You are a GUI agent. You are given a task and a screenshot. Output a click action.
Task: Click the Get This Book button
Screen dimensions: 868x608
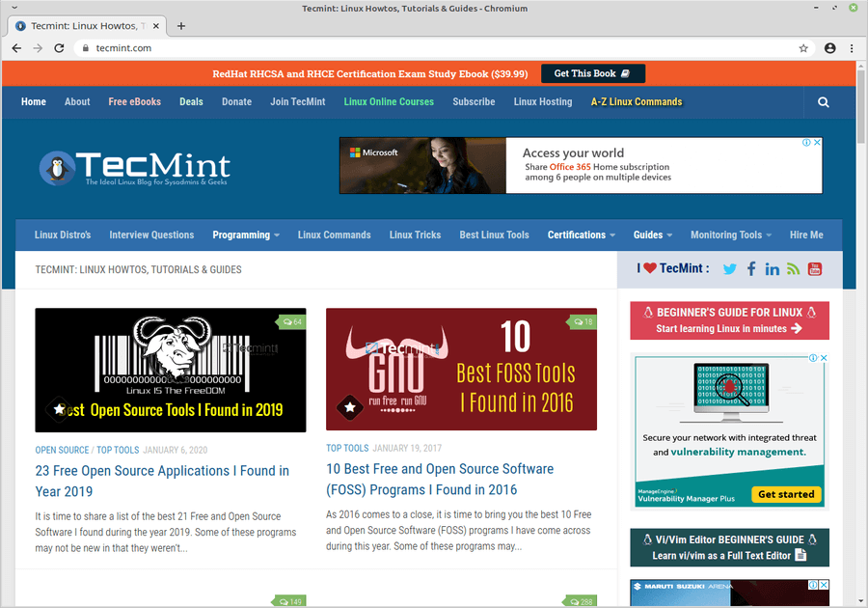click(x=593, y=73)
